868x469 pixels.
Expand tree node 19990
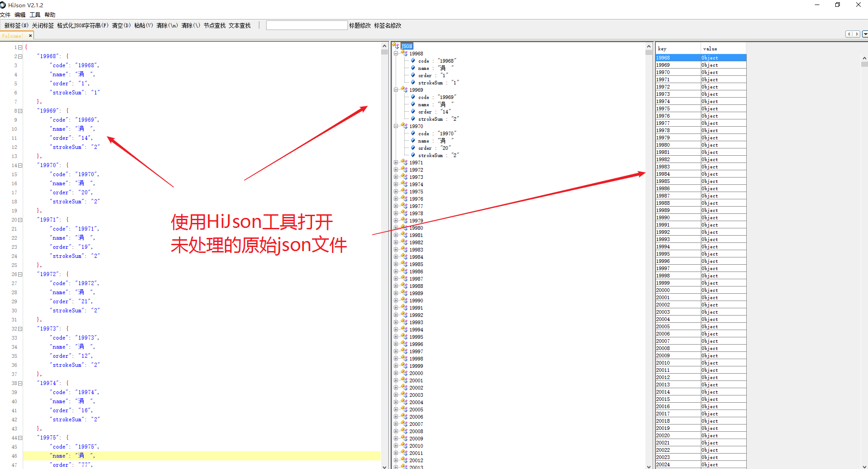click(x=396, y=301)
